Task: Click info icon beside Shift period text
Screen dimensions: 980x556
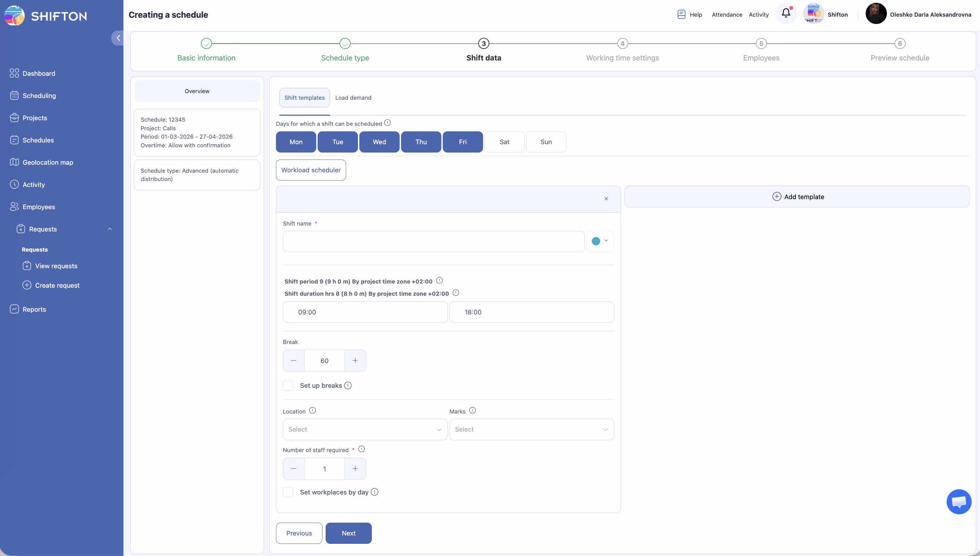Action: coord(439,281)
